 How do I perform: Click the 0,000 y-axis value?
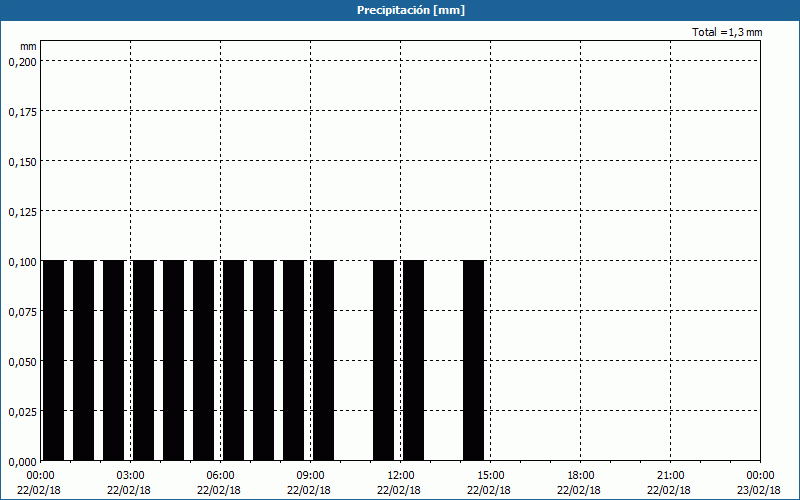[x=22, y=462]
